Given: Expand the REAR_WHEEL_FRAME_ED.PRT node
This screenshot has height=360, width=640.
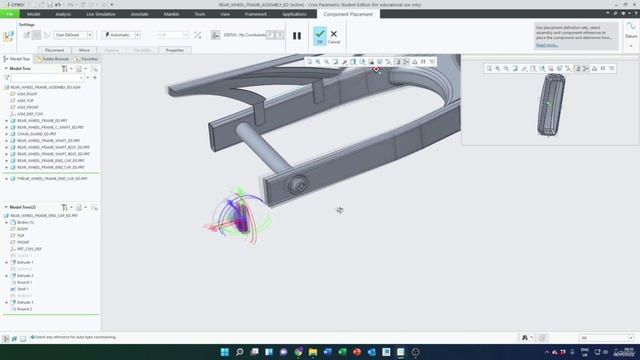Looking at the screenshot, I should [7, 121].
